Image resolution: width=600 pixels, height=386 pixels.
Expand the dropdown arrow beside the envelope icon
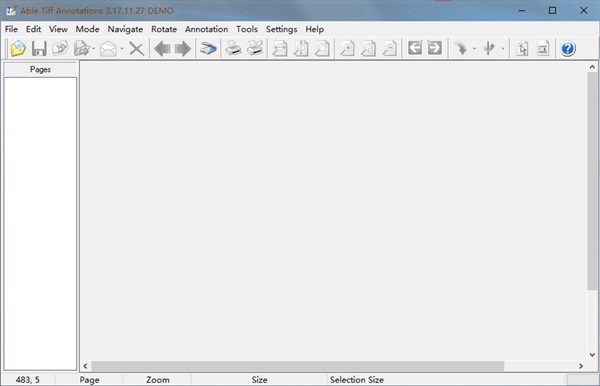122,49
